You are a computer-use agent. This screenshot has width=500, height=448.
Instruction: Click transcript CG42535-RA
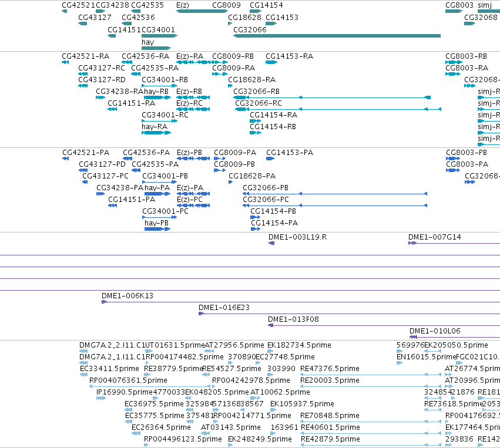[155, 68]
